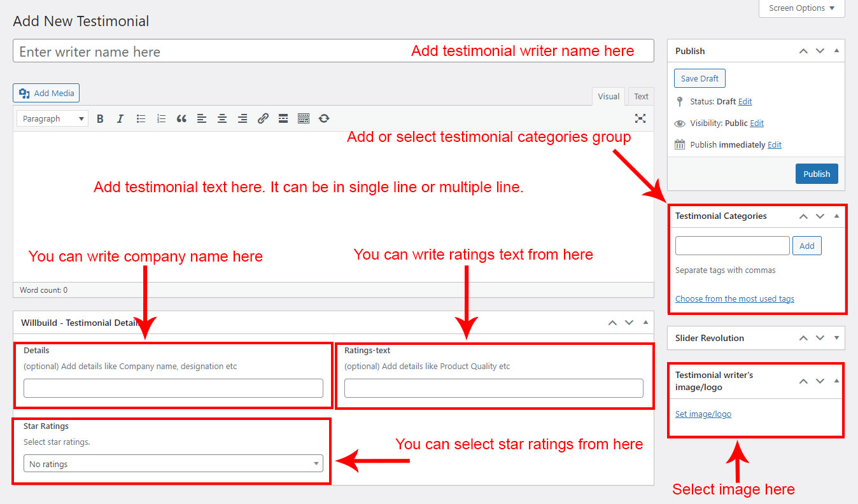
Task: Switch to the Text editor tab
Action: pyautogui.click(x=641, y=97)
